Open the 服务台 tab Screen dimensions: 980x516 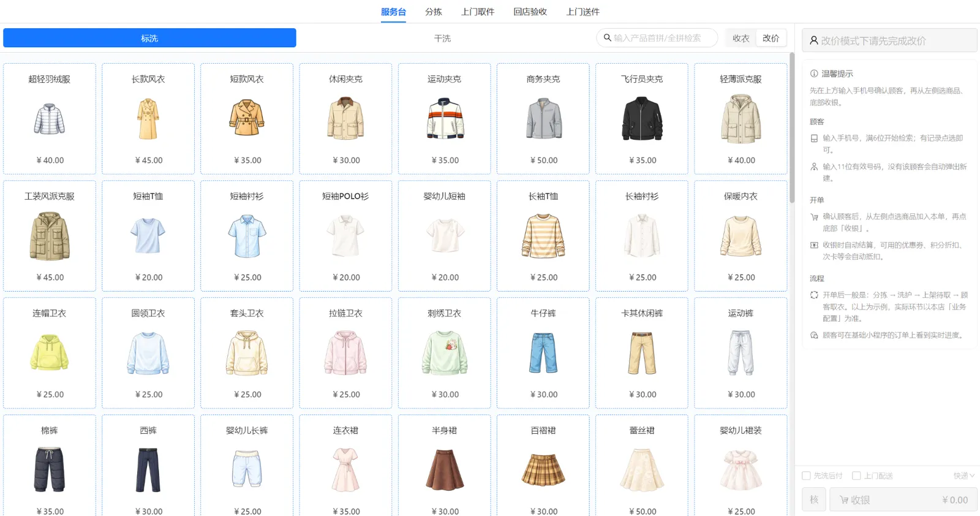click(393, 12)
